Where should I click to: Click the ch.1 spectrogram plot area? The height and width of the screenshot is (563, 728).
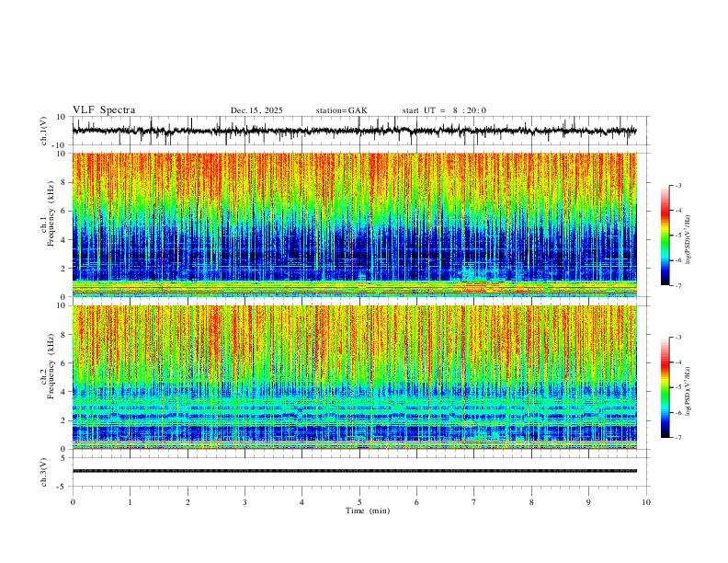354,224
